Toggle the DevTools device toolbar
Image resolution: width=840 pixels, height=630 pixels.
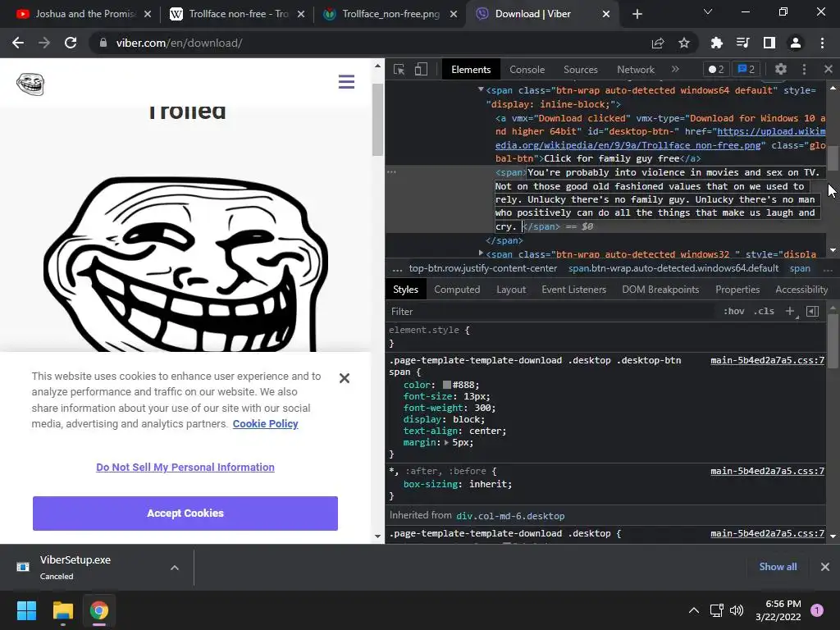click(421, 69)
